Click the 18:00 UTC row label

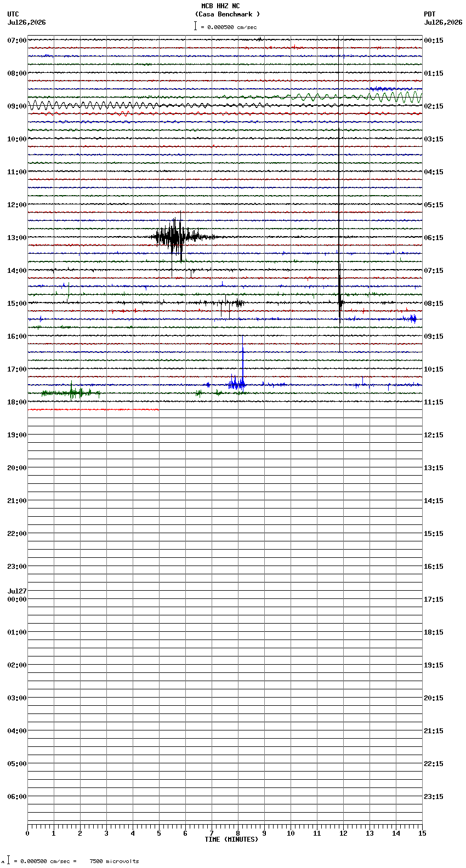tap(17, 402)
